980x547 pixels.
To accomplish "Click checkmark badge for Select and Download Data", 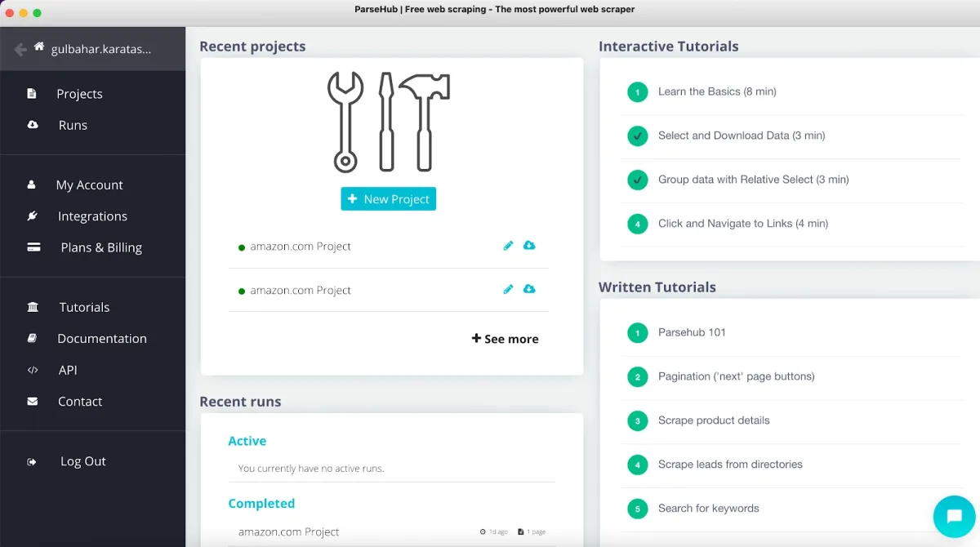I will pos(638,136).
